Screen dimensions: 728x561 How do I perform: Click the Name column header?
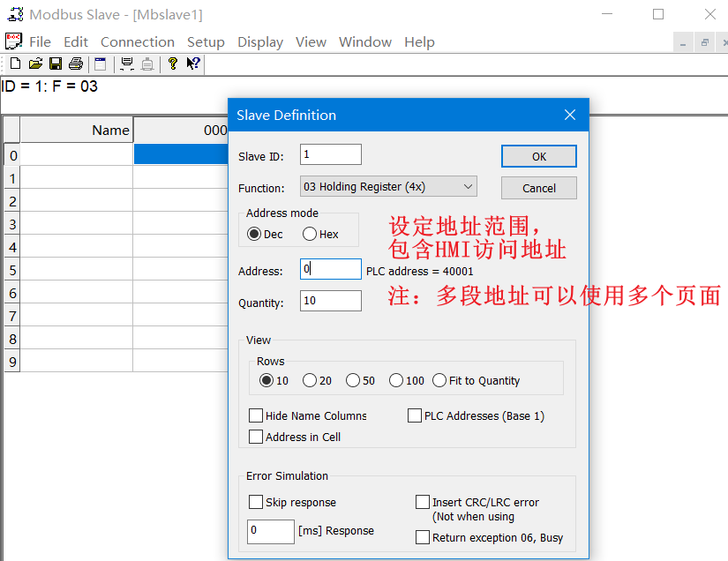(x=77, y=130)
